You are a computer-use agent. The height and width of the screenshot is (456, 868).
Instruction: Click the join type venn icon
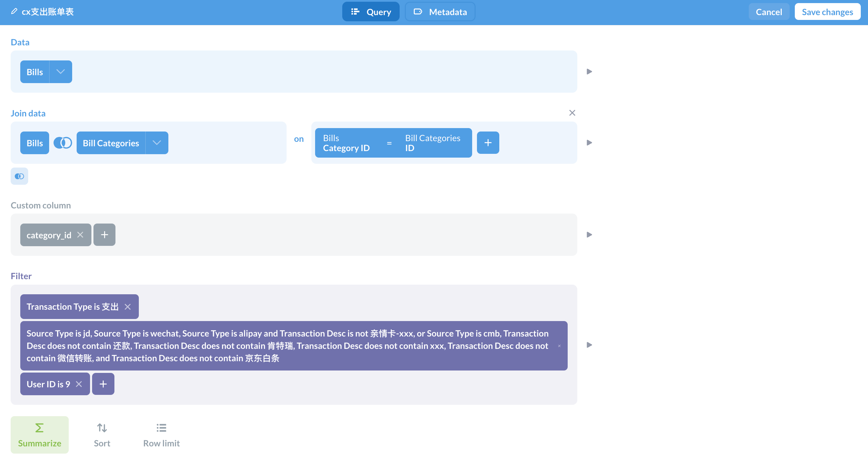(x=63, y=143)
